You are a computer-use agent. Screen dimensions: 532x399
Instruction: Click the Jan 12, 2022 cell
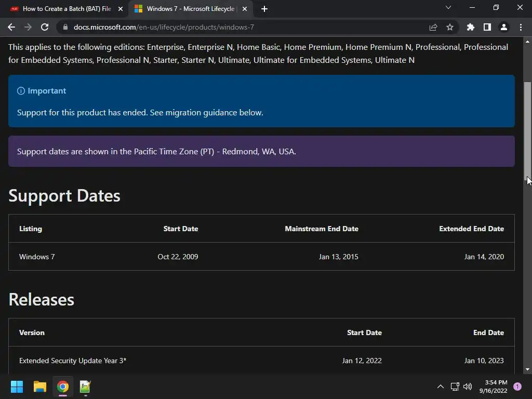362,361
